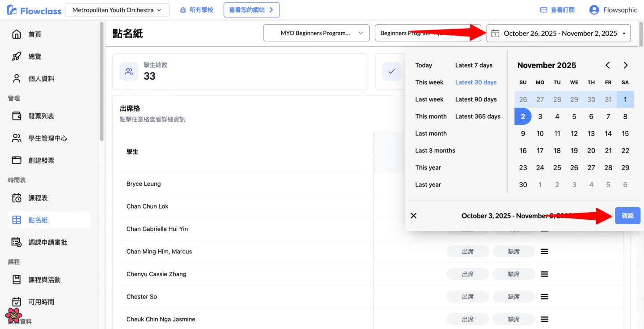Viewport: 644px width, 329px height.
Task: Click the 查看您的網站 button
Action: [x=251, y=10]
